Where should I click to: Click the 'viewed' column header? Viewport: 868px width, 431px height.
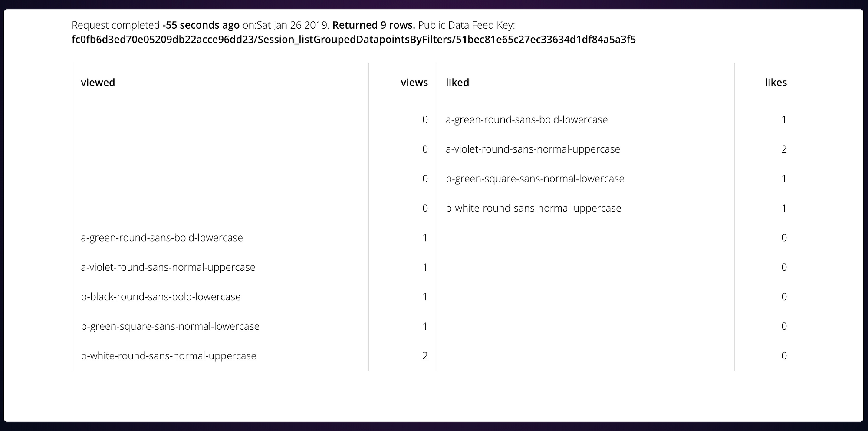(x=98, y=83)
